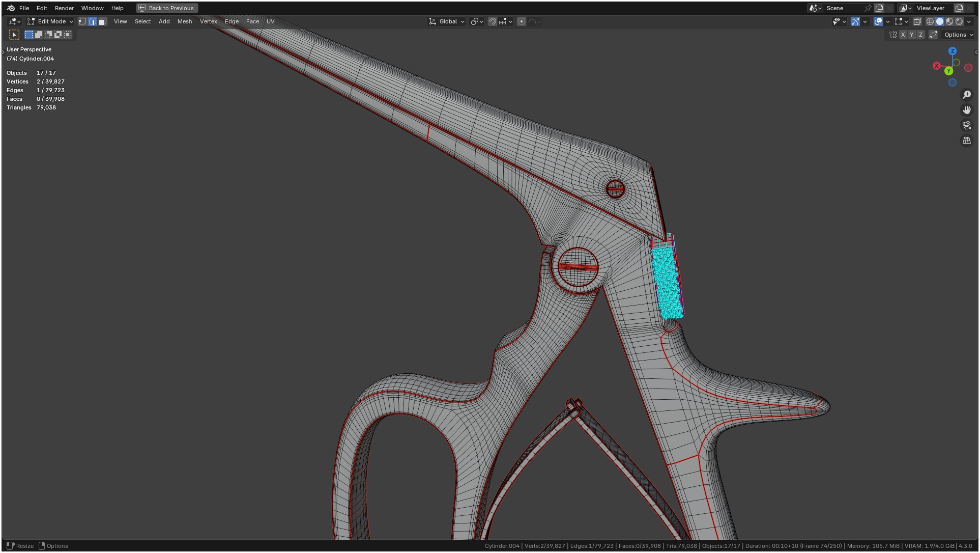Image resolution: width=980 pixels, height=553 pixels.
Task: Toggle the camera view icon
Action: click(966, 125)
